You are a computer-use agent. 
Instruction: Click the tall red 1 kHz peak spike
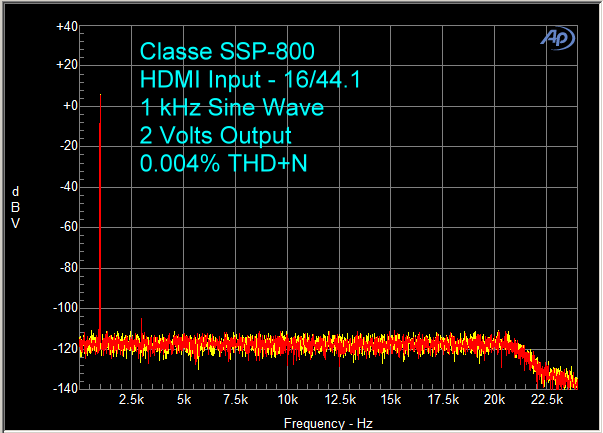click(101, 200)
